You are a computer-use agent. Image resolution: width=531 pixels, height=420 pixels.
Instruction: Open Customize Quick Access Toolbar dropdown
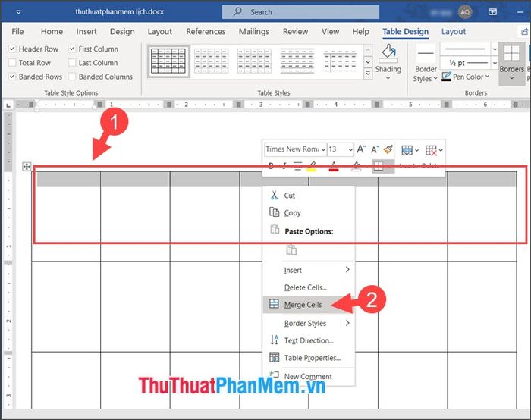[19, 12]
